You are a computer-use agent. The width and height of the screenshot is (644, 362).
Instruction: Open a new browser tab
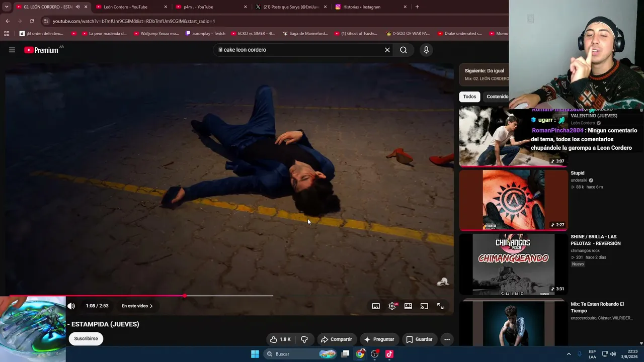417,7
